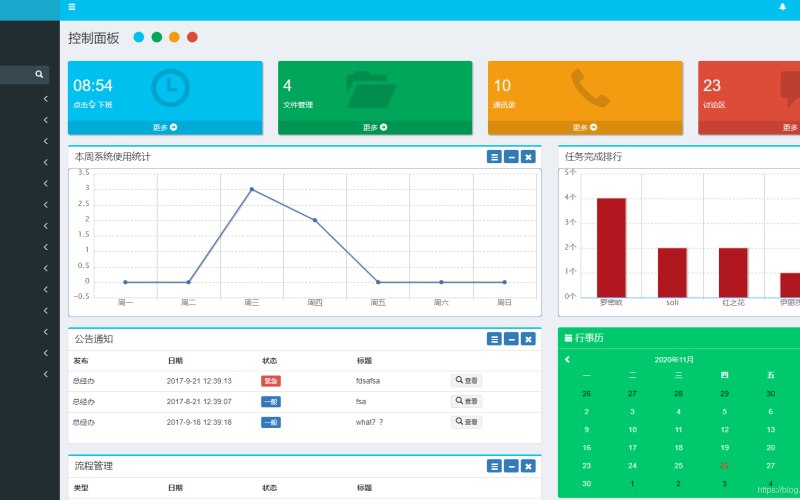The width and height of the screenshot is (800, 500).
Task: Click the 点击下班 text on the blue card
Action: 92,105
